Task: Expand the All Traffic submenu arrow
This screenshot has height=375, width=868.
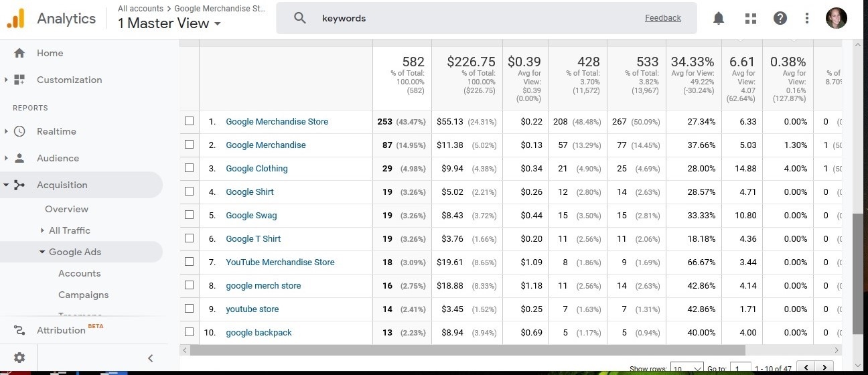Action: 43,230
